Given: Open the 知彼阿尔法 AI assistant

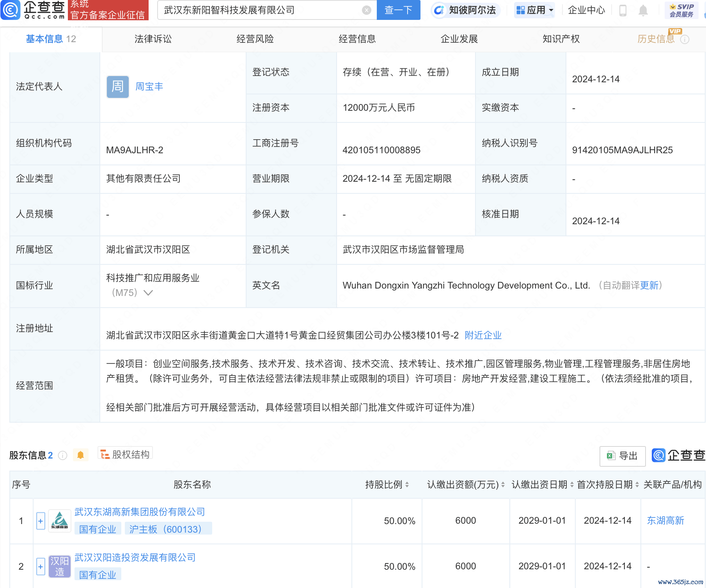Looking at the screenshot, I should (x=465, y=10).
